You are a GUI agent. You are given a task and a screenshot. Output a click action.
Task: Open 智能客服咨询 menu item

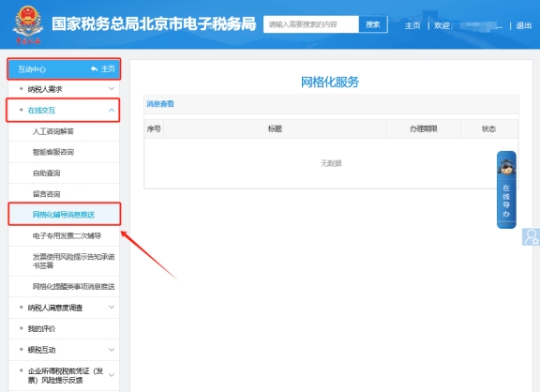[53, 152]
